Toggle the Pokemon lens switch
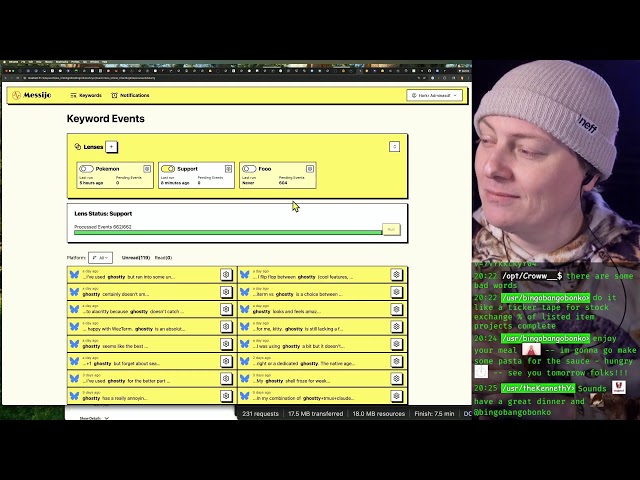The height and width of the screenshot is (480, 640). pyautogui.click(x=86, y=169)
